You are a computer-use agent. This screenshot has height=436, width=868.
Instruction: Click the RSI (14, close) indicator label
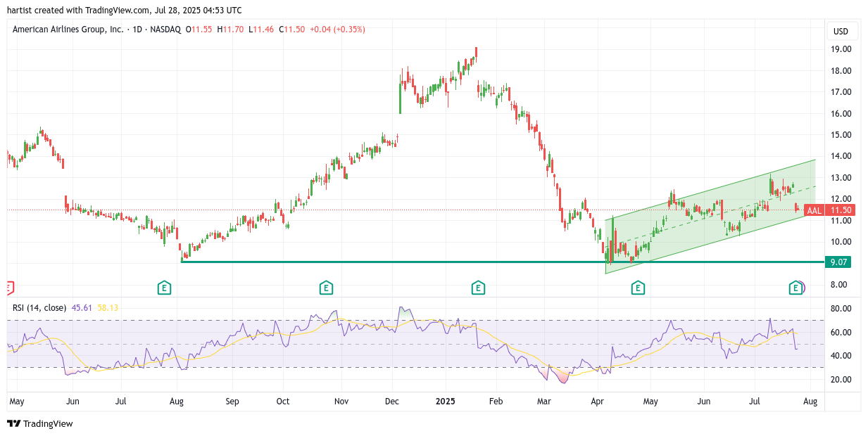39,307
